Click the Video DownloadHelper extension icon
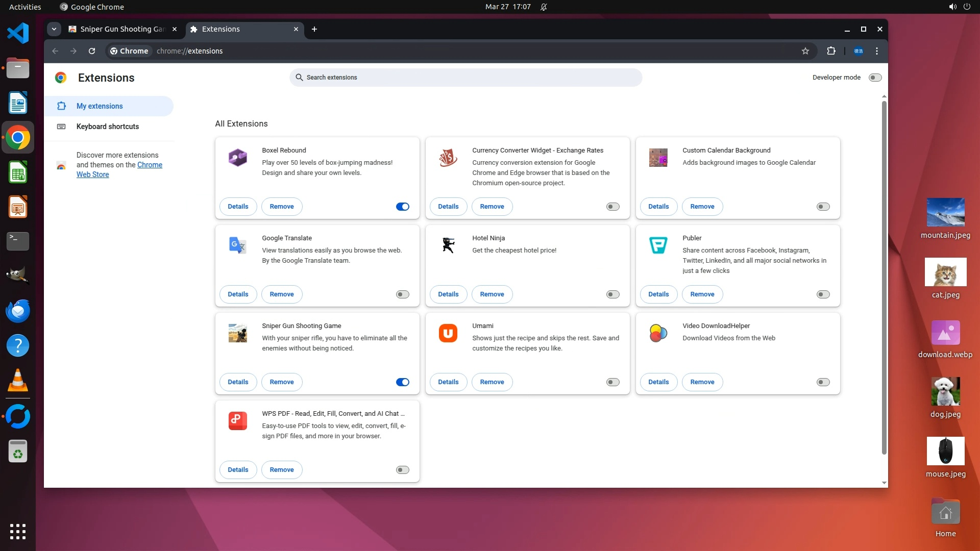Image resolution: width=980 pixels, height=551 pixels. 658,333
